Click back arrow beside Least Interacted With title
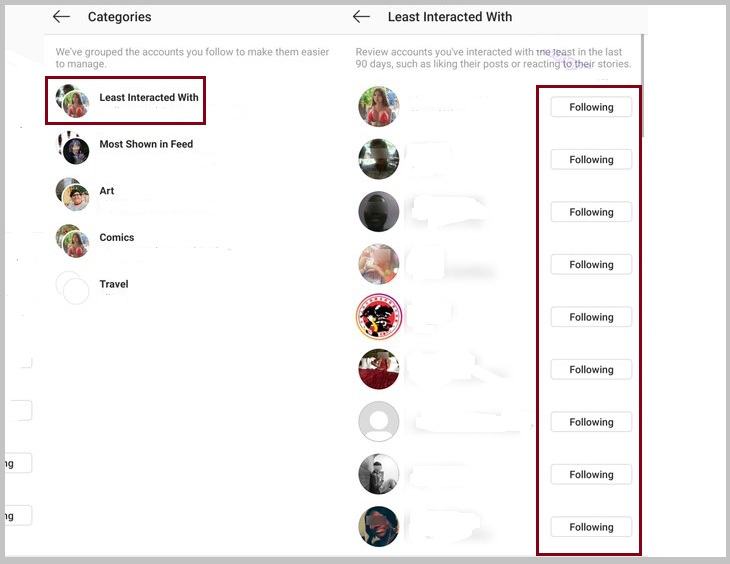Viewport: 730px width, 564px height. [x=361, y=17]
